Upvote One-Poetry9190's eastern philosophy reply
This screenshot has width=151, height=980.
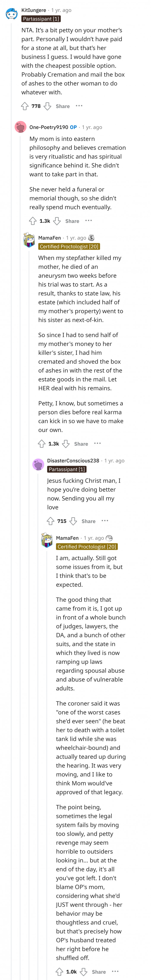[33, 221]
